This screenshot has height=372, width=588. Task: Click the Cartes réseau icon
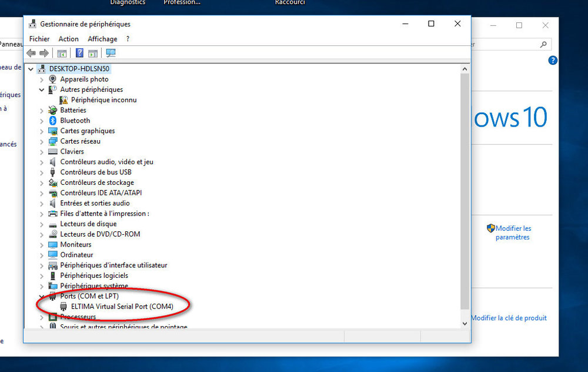pos(53,141)
